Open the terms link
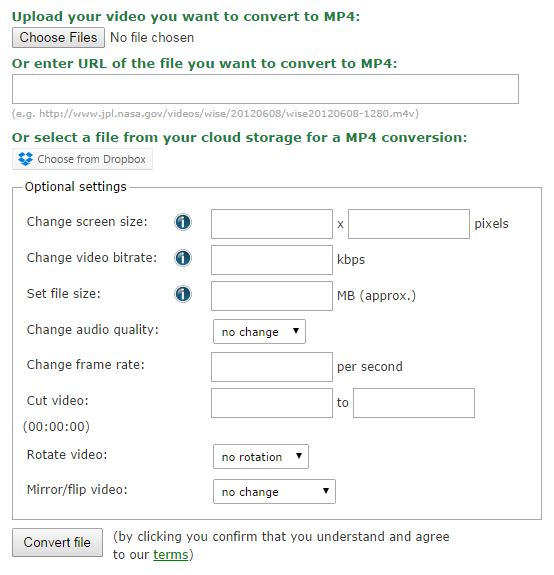The image size is (554, 575). coord(170,555)
